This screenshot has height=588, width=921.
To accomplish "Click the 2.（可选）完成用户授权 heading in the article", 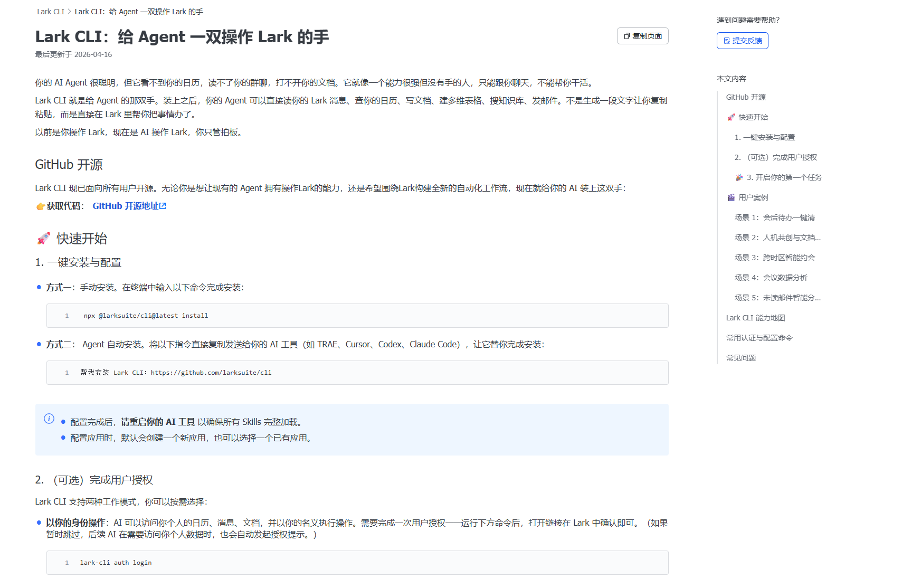I will [94, 480].
